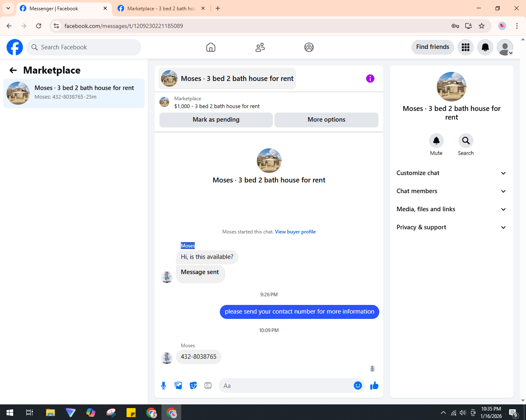Switch to the Messenger | Facebook tab
The image size is (526, 420).
tap(64, 9)
